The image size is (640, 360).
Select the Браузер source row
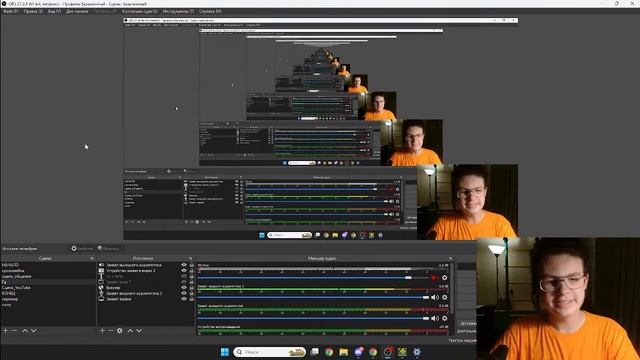pyautogui.click(x=146, y=287)
